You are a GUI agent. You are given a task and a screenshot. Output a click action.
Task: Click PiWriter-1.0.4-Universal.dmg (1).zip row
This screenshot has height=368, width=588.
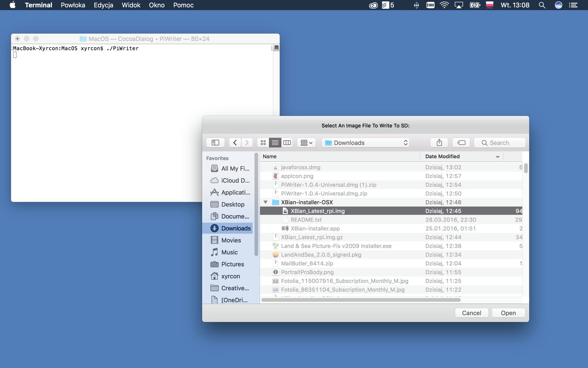pyautogui.click(x=391, y=185)
